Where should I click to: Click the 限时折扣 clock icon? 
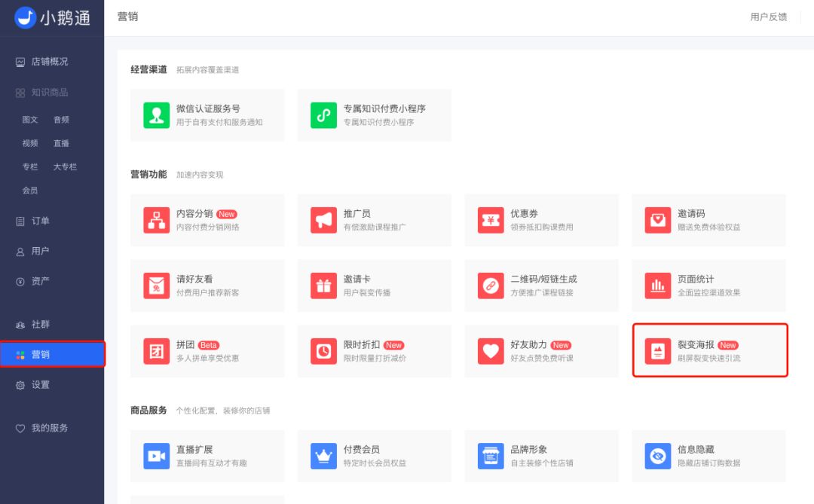pos(323,351)
